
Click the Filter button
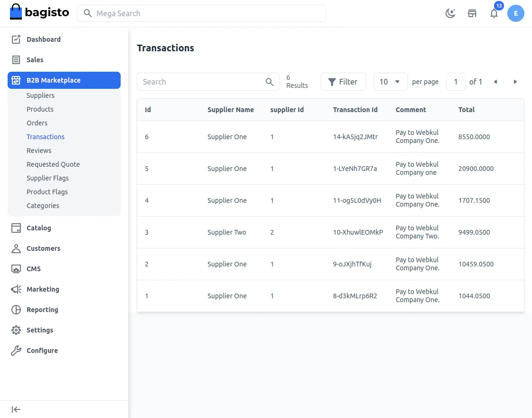click(x=343, y=82)
